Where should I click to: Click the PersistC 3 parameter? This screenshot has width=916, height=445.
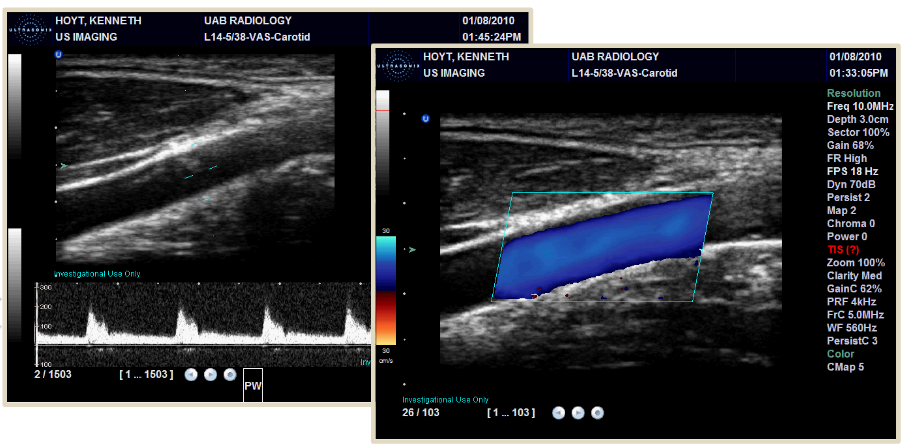coord(853,340)
